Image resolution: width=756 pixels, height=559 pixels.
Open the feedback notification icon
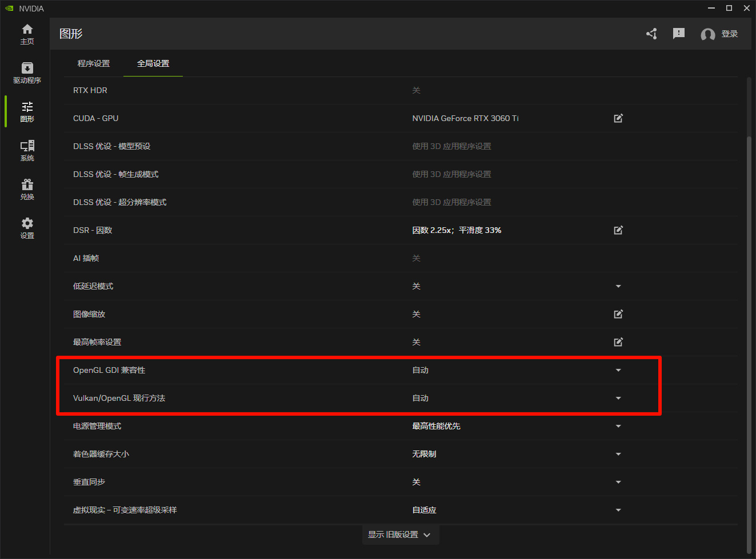679,34
